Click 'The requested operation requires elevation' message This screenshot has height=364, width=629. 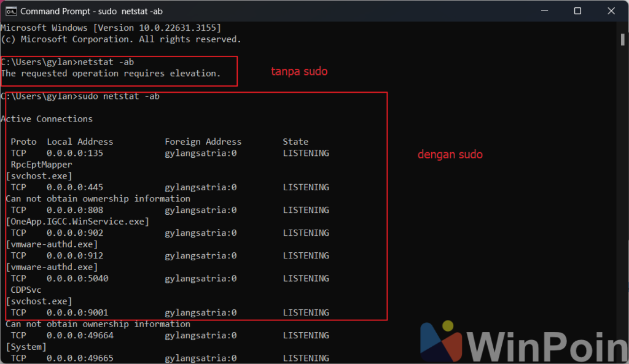click(111, 74)
